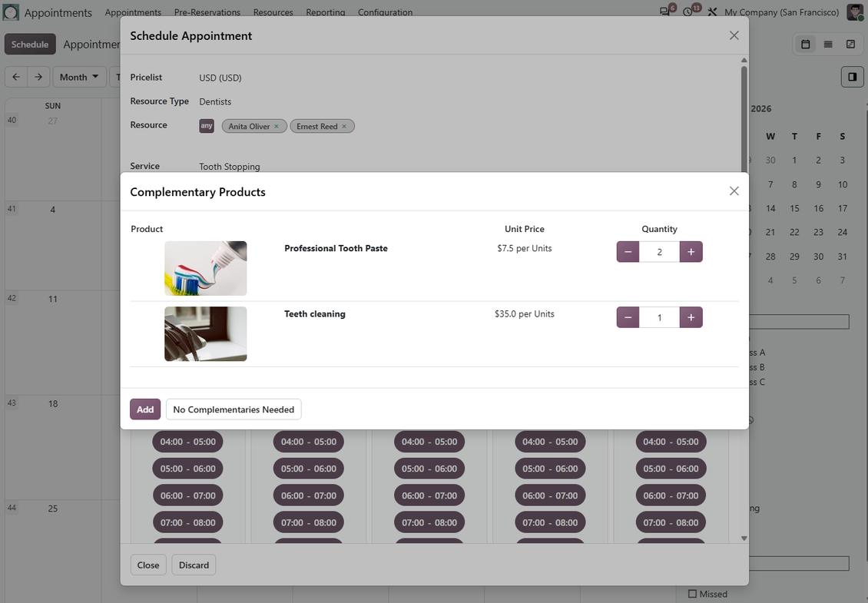
Task: Choose No Complementaries Needed
Action: click(x=234, y=409)
